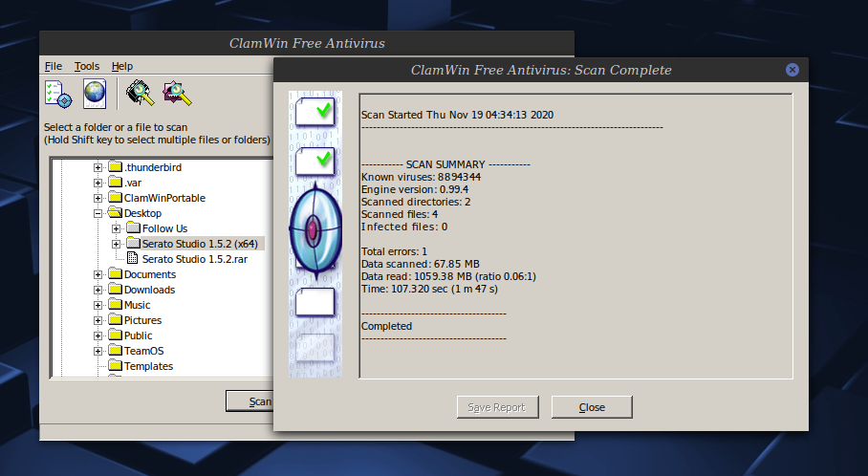
Task: Expand the Music folder node
Action: pyautogui.click(x=98, y=305)
